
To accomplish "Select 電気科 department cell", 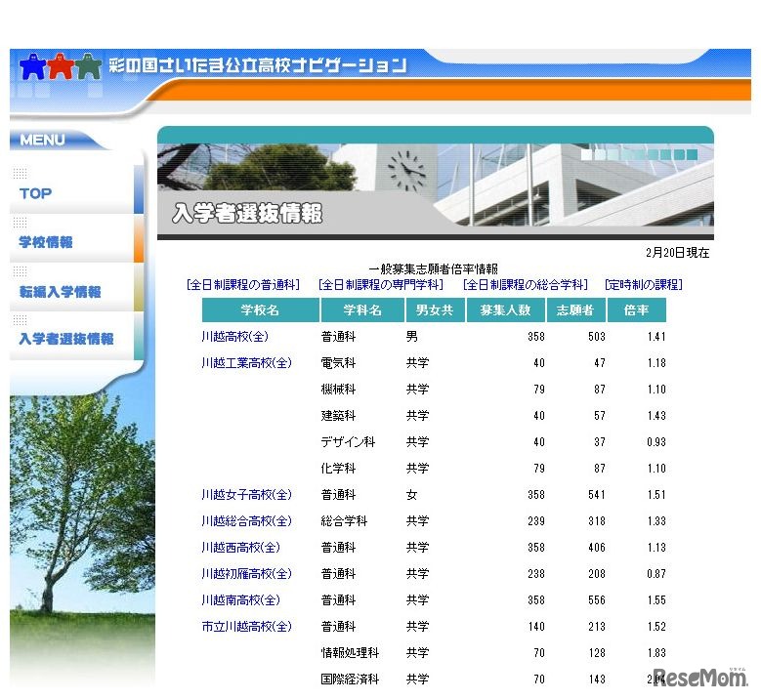I will coord(338,363).
